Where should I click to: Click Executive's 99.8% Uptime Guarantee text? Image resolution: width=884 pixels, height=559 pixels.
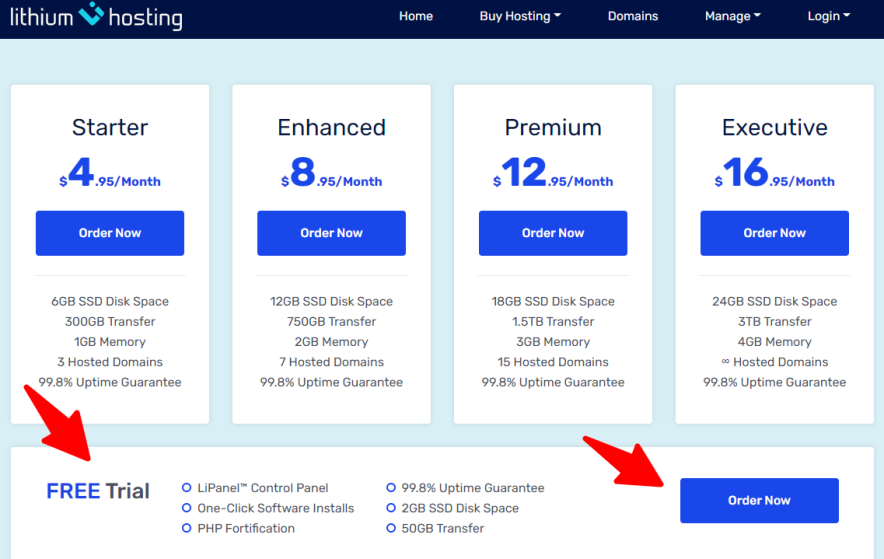pos(775,382)
